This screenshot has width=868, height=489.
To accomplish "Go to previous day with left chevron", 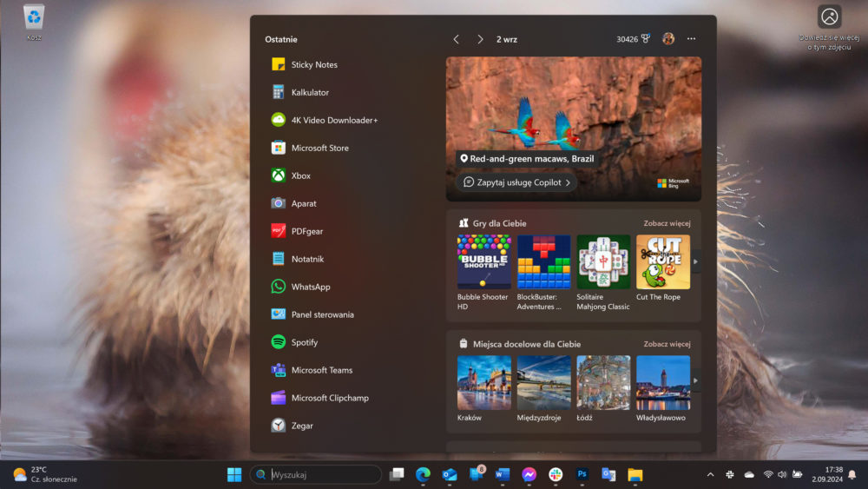I will point(457,39).
